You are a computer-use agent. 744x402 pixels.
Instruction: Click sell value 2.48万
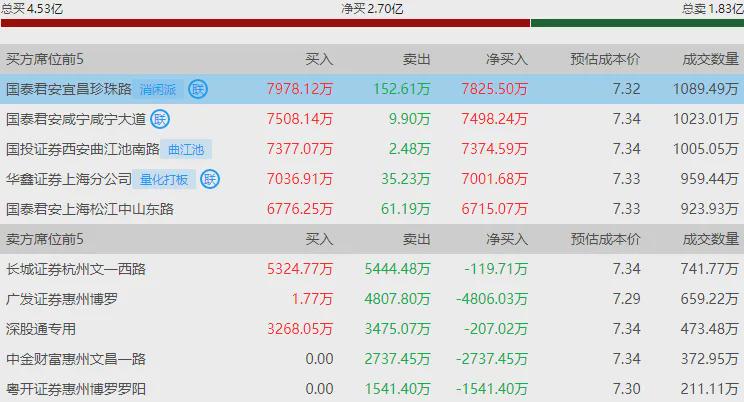tap(409, 149)
